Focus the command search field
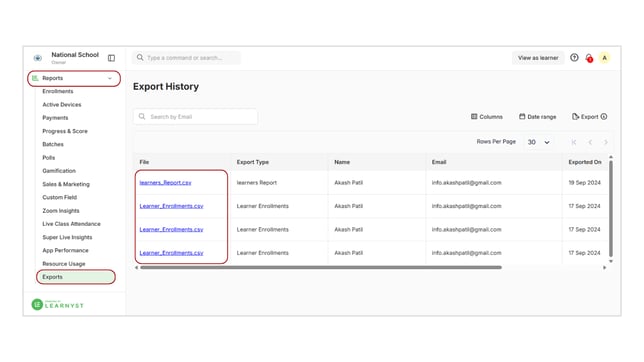 (186, 58)
